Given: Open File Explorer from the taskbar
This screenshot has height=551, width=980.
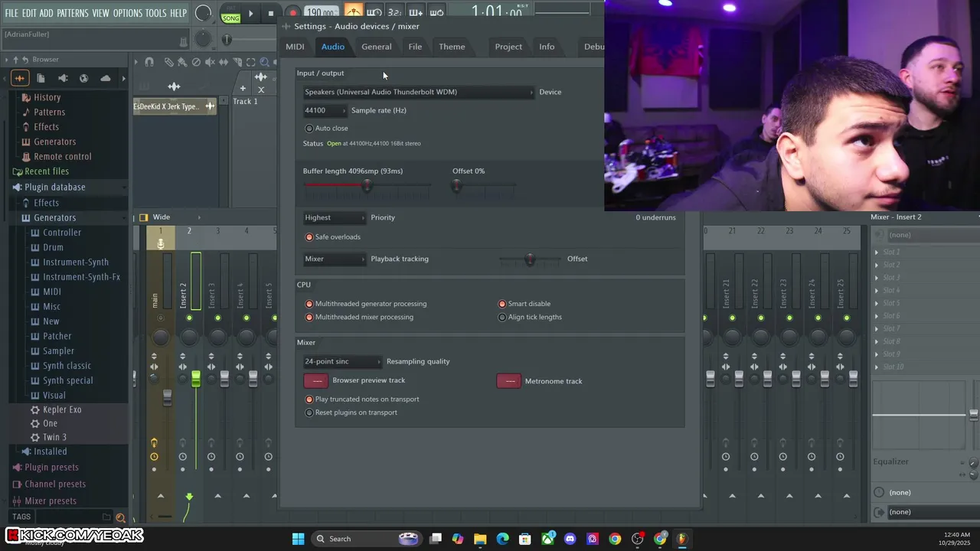Looking at the screenshot, I should 480,539.
